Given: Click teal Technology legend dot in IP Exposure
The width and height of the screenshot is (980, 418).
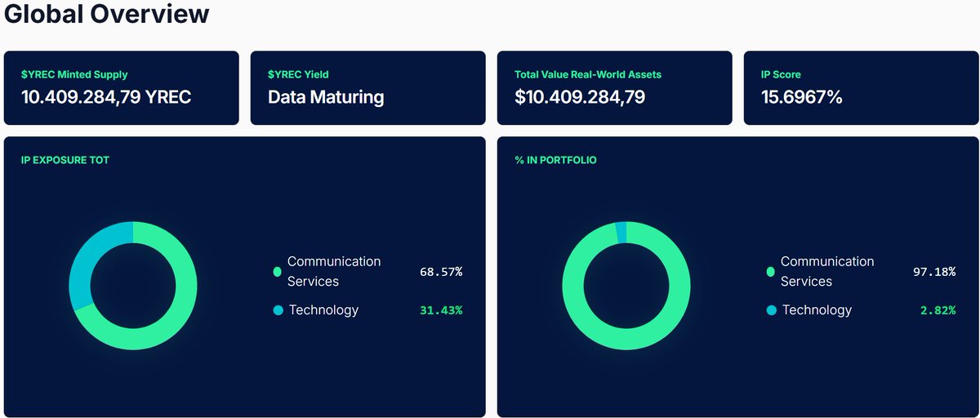Looking at the screenshot, I should click(x=278, y=310).
